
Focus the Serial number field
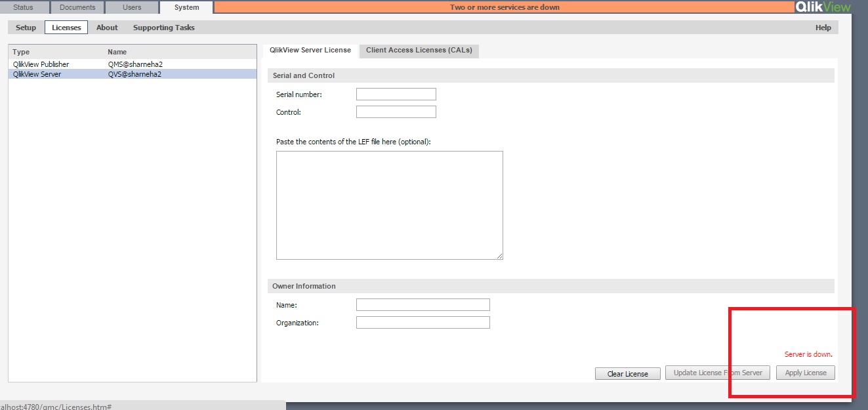pos(396,94)
